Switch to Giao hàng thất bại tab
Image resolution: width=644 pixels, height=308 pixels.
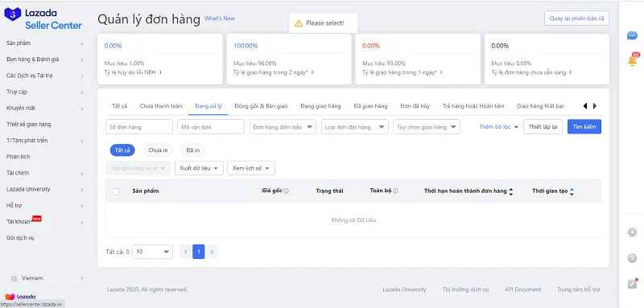(x=540, y=106)
